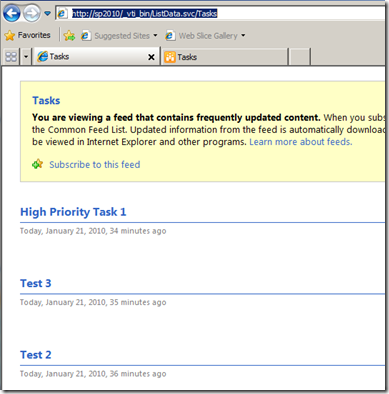Open the Favorites star button

point(27,35)
